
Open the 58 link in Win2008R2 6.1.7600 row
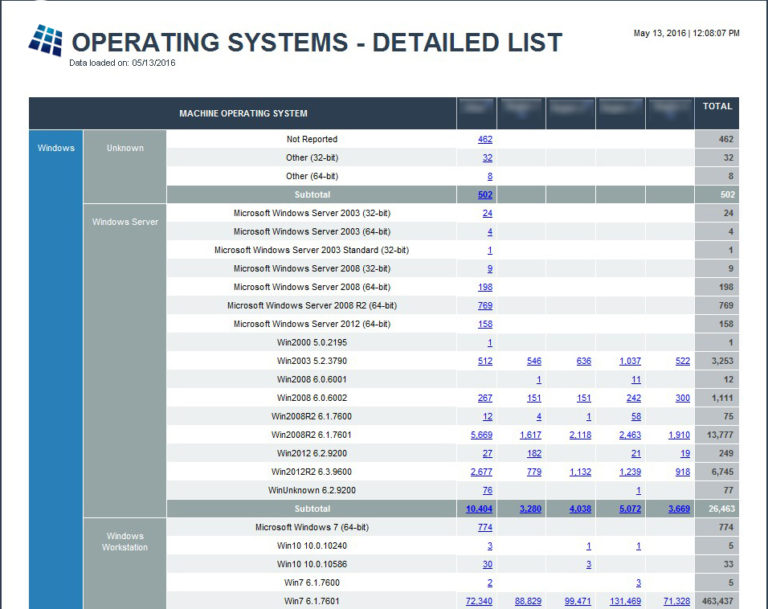[636, 416]
